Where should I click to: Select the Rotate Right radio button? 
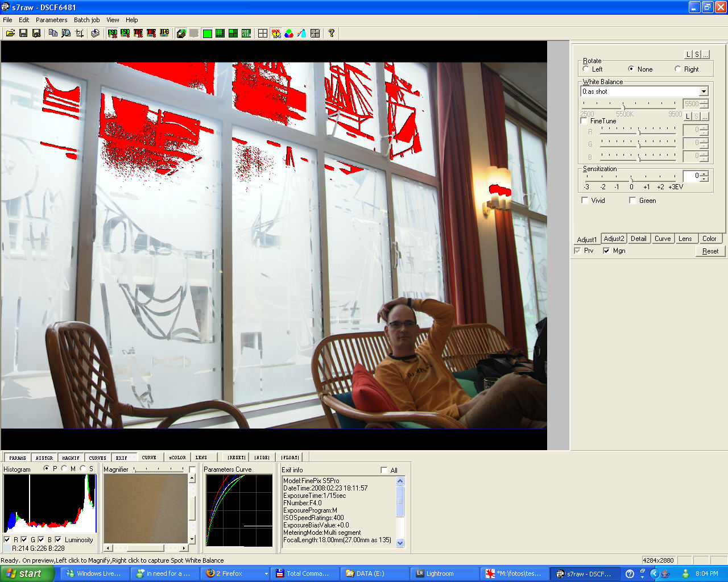click(677, 69)
